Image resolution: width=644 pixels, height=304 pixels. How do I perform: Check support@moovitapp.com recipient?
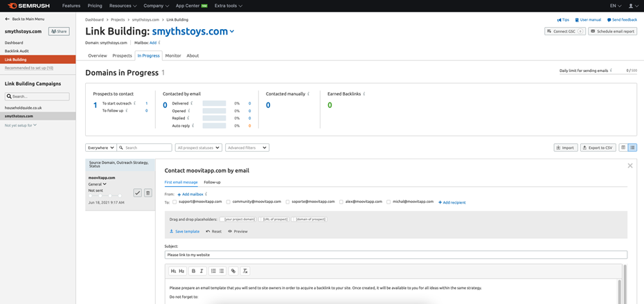(175, 202)
